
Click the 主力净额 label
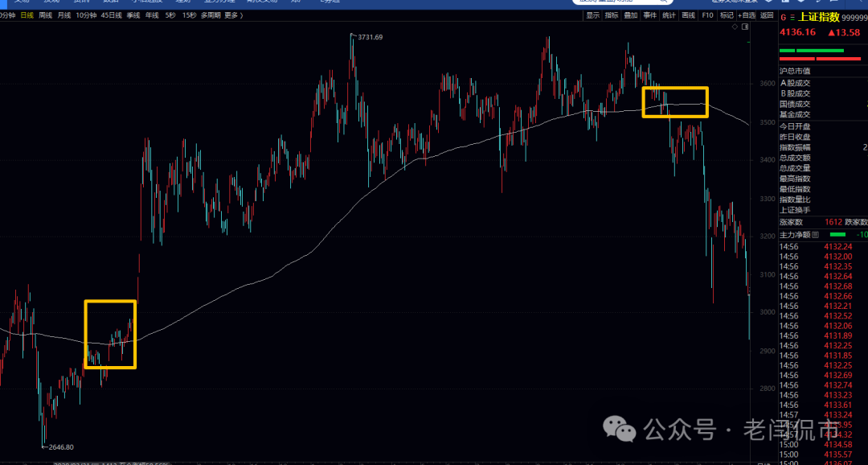pyautogui.click(x=795, y=234)
